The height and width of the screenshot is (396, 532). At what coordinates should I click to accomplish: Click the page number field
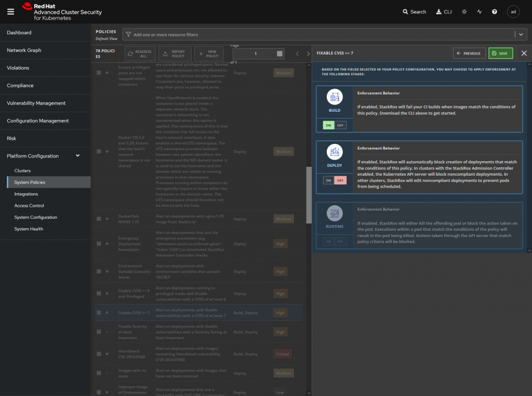pos(258,54)
